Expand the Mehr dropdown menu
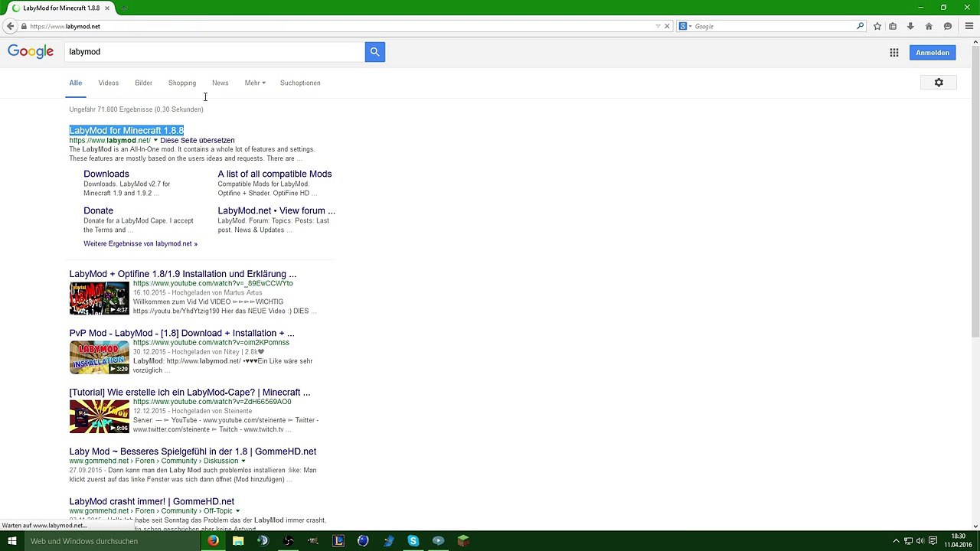Screen dimensions: 980x551 pyautogui.click(x=255, y=83)
